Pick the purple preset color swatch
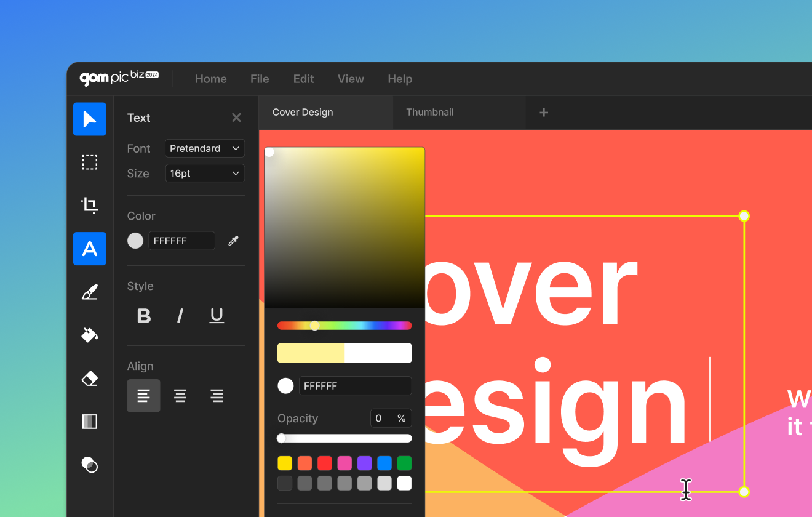The height and width of the screenshot is (517, 812). pos(364,463)
